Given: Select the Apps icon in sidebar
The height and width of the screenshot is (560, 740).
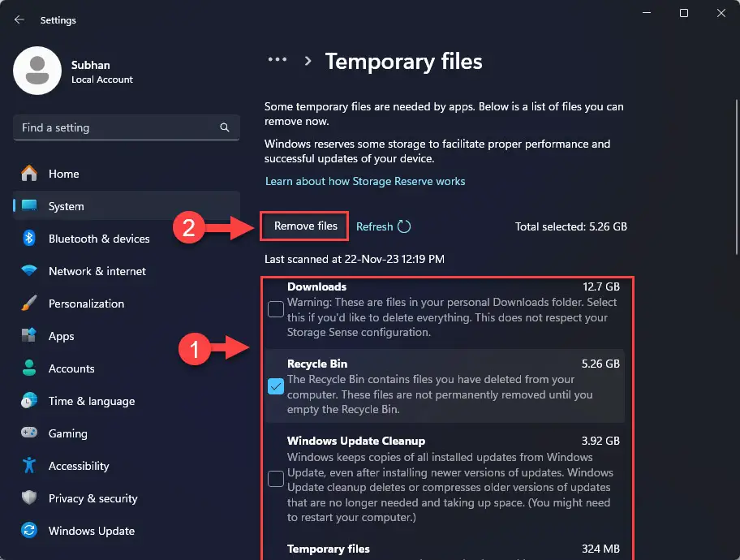Looking at the screenshot, I should pyautogui.click(x=29, y=335).
